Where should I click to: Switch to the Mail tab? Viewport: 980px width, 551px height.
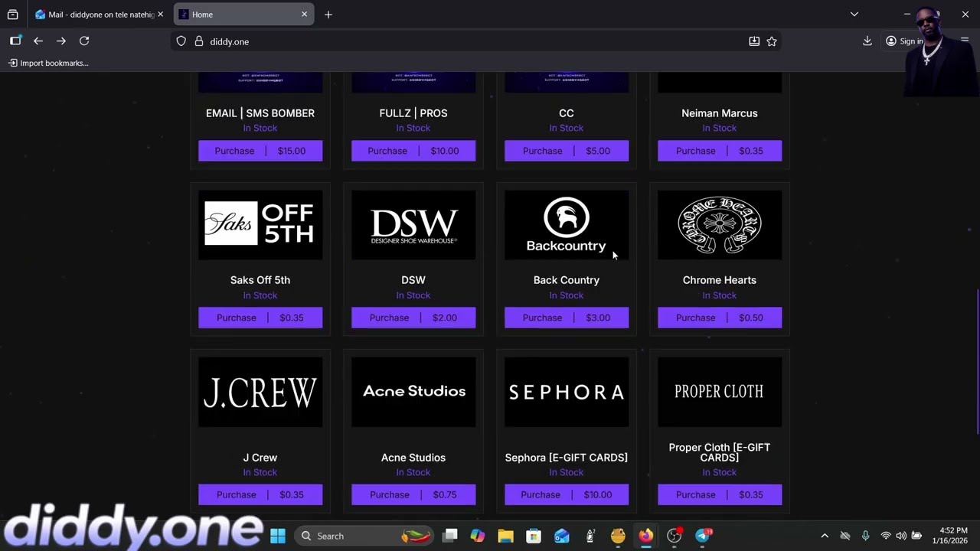click(x=99, y=15)
